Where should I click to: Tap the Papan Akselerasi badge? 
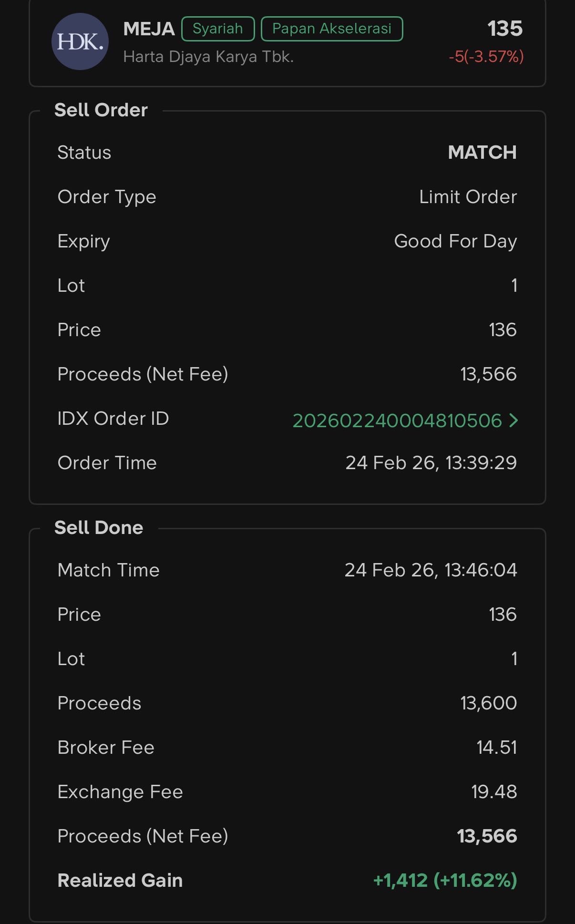point(332,29)
